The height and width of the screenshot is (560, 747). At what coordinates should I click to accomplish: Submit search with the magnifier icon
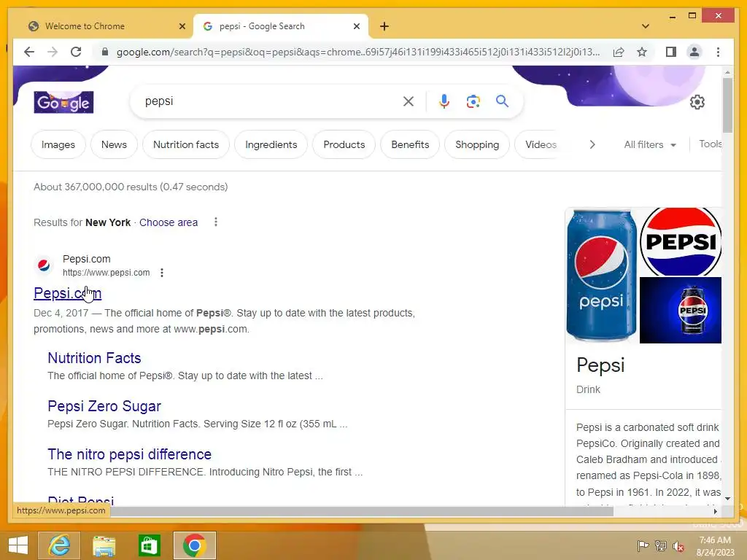point(502,101)
